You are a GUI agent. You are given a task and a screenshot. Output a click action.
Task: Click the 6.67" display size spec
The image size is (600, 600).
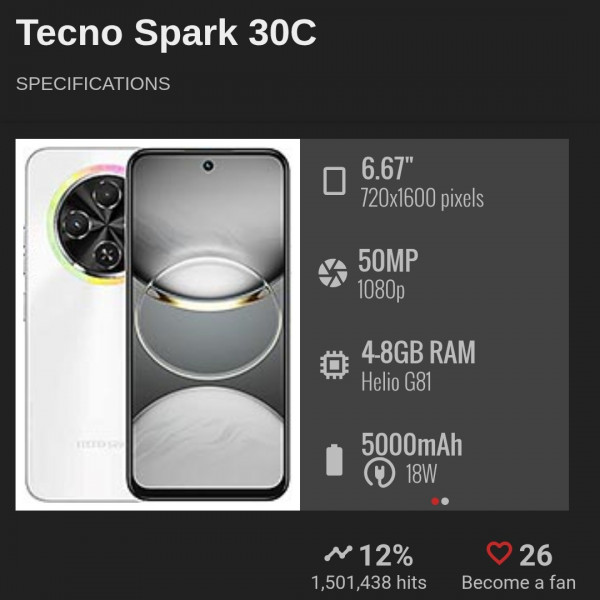tap(387, 169)
